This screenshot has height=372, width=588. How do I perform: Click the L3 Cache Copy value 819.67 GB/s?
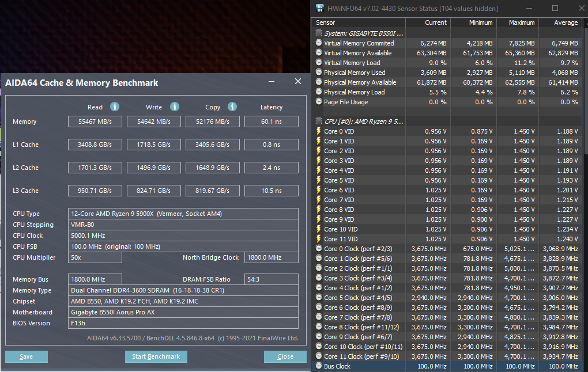[213, 191]
